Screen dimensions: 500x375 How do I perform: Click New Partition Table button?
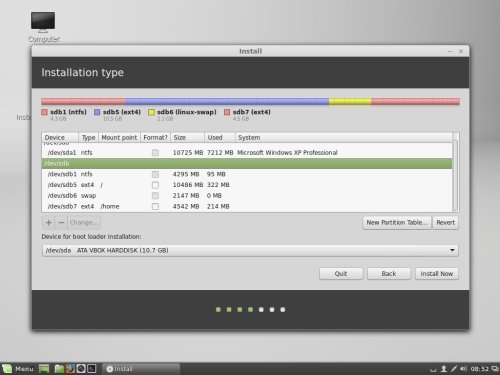pos(397,223)
